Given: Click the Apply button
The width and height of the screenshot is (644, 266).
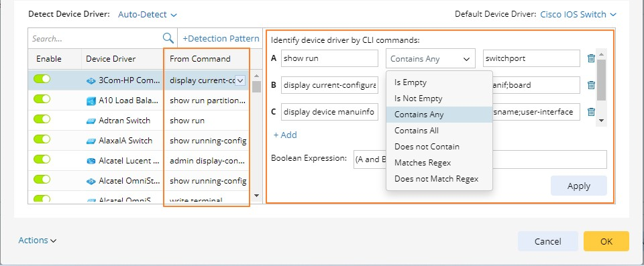Looking at the screenshot, I should [579, 186].
